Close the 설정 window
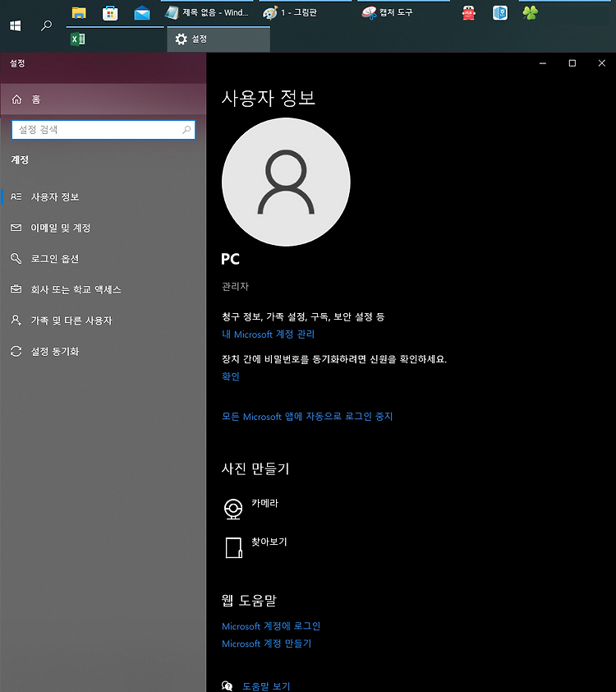This screenshot has width=616, height=692. tap(601, 63)
